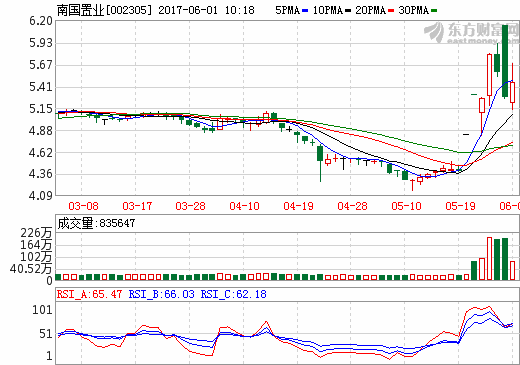Click the 20PMA legend label
This screenshot has height=365, width=520.
[x=370, y=10]
